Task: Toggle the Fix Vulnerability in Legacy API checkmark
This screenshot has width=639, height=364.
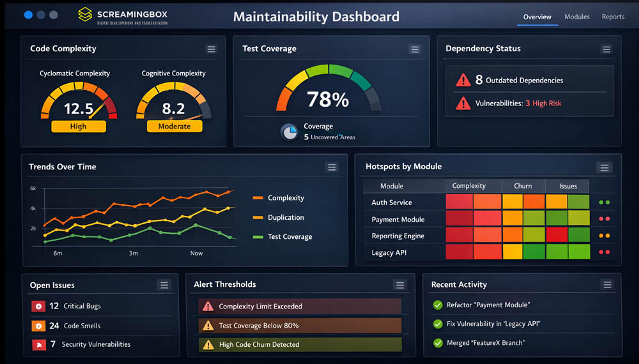Action: pyautogui.click(x=438, y=324)
